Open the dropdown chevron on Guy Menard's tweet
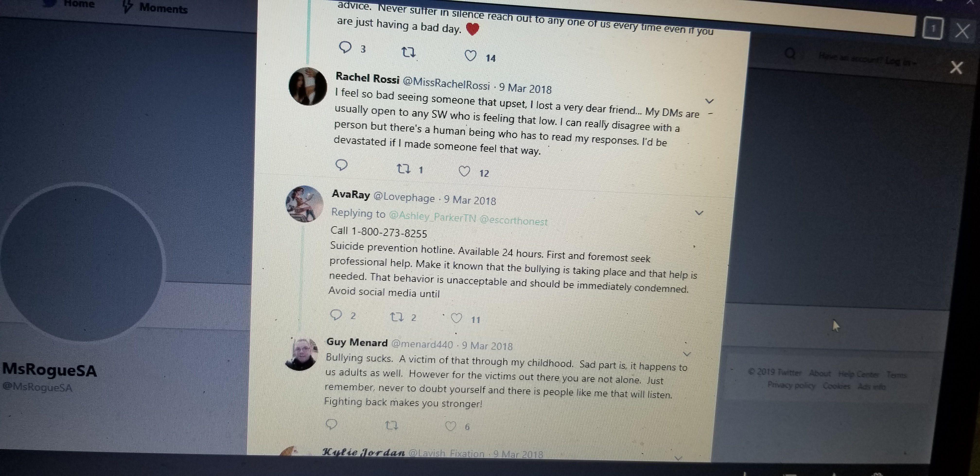The height and width of the screenshot is (476, 980). tap(687, 354)
